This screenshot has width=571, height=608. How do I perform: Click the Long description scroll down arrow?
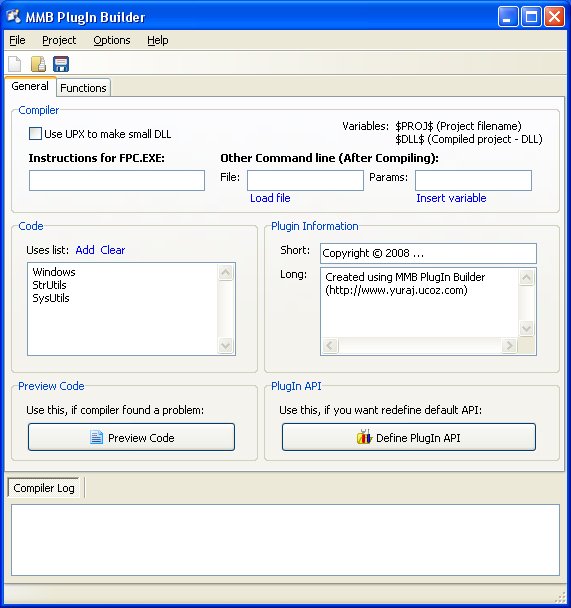[x=526, y=329]
